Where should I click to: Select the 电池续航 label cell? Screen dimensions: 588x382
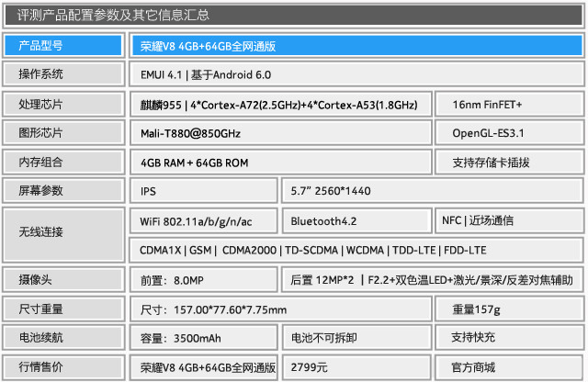63,337
